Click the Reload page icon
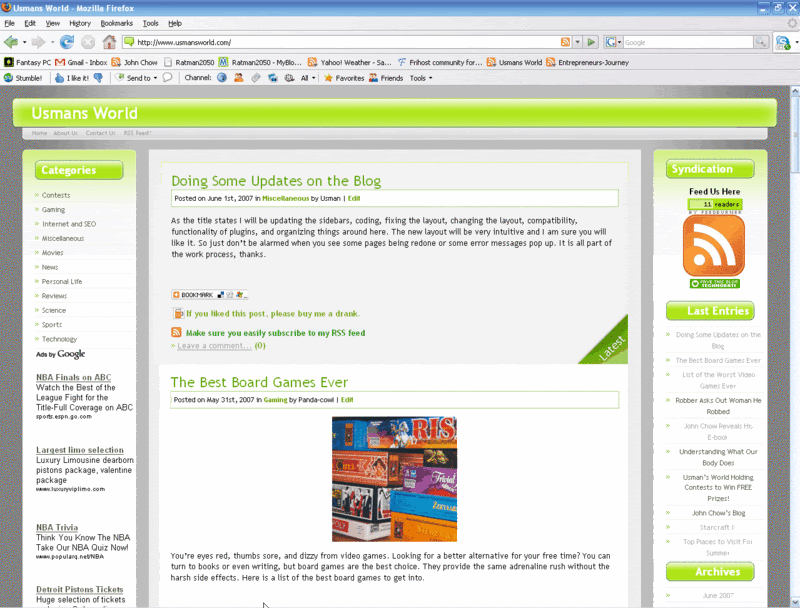Image resolution: width=800 pixels, height=608 pixels. (67, 42)
